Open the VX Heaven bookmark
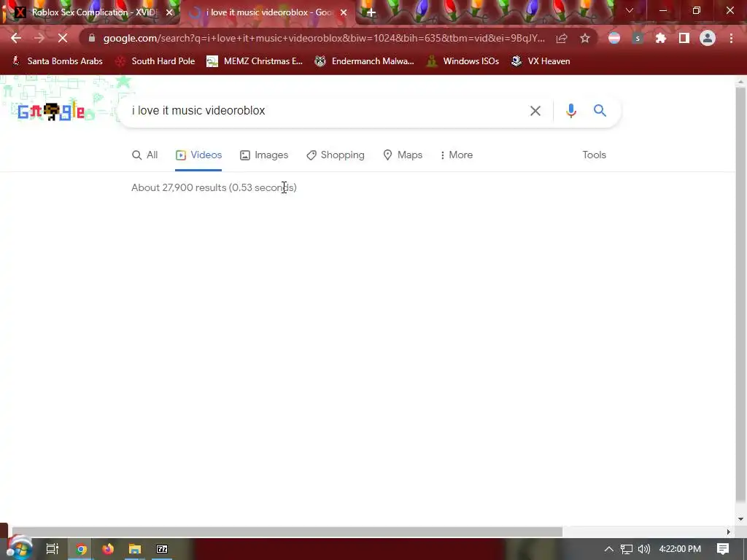The image size is (747, 560). tap(541, 61)
